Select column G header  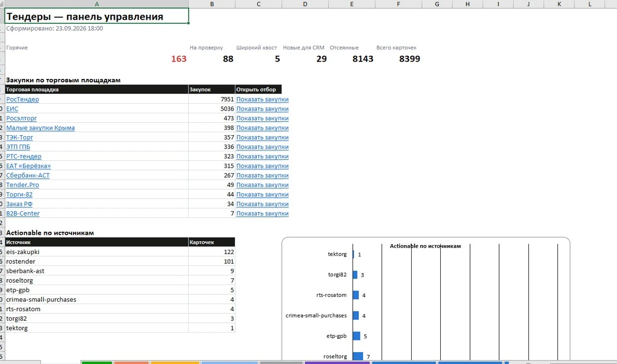point(437,4)
